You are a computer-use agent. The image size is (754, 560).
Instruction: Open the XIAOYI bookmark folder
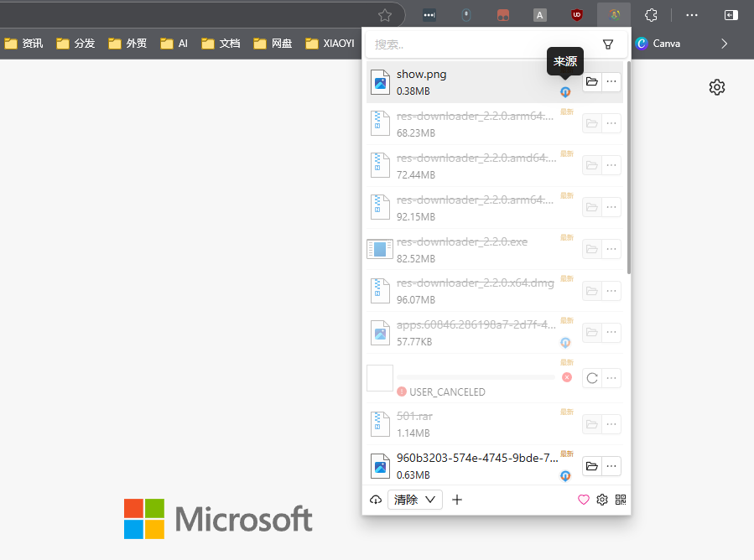click(x=330, y=44)
